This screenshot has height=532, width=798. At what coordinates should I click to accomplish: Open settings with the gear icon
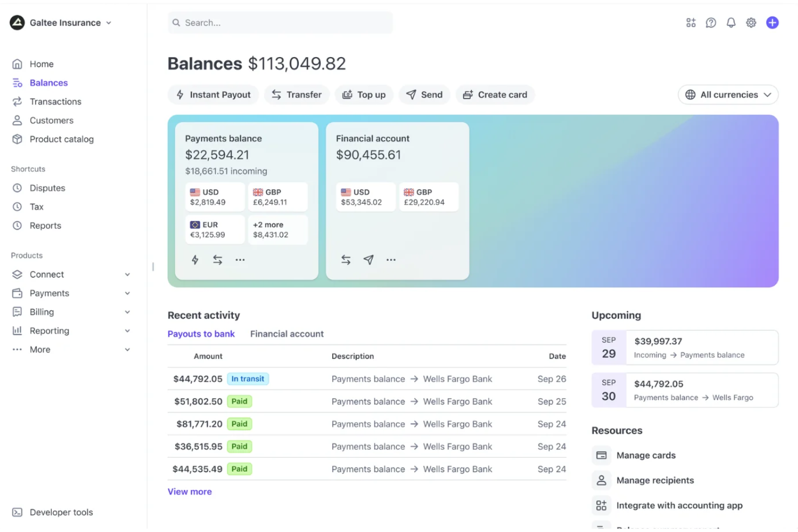(751, 23)
